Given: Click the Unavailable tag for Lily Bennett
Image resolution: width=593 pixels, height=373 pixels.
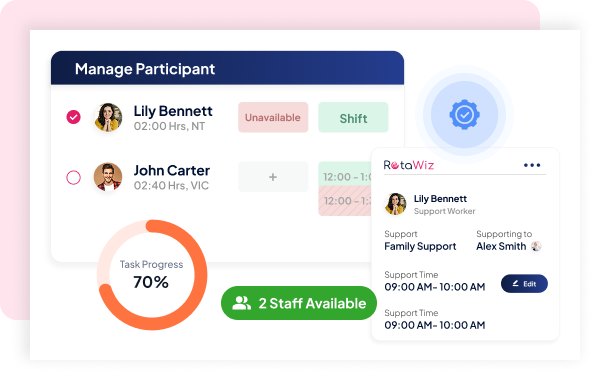Looking at the screenshot, I should (x=273, y=117).
